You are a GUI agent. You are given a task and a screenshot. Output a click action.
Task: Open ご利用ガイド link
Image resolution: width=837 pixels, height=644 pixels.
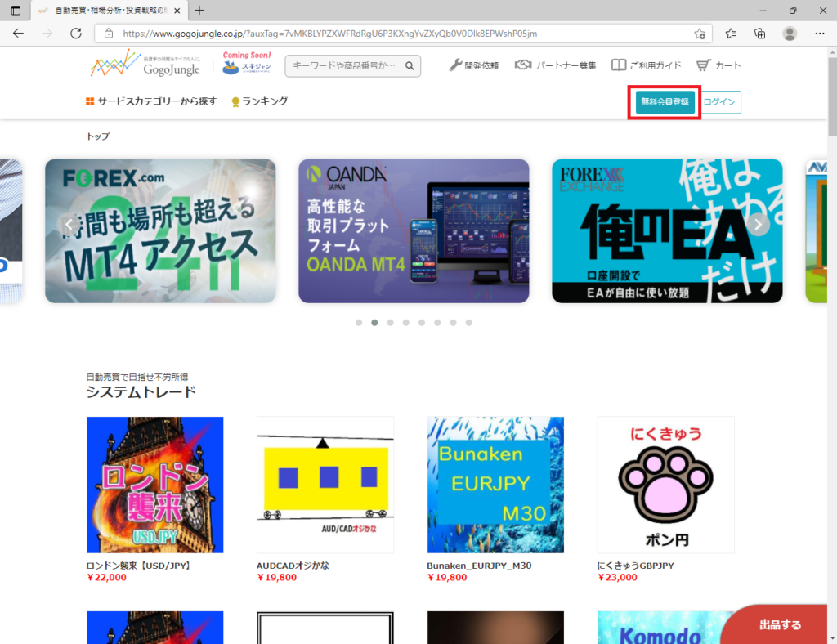(647, 65)
